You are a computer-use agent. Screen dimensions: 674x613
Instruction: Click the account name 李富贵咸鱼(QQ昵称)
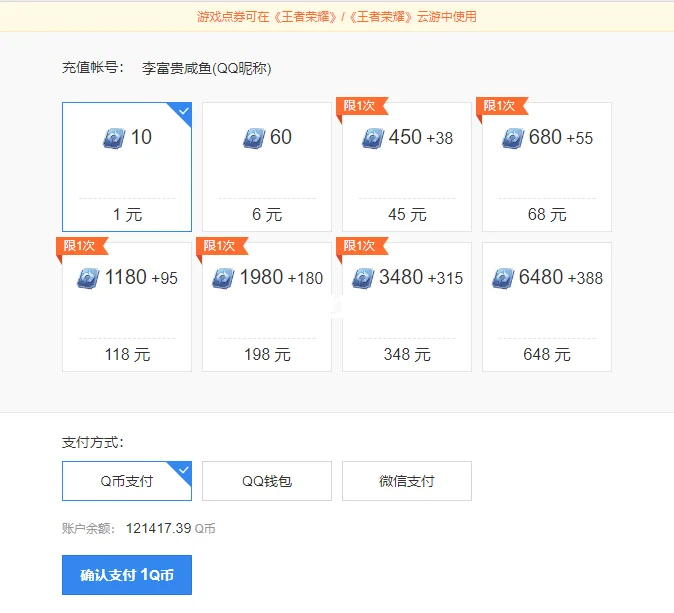pyautogui.click(x=206, y=68)
